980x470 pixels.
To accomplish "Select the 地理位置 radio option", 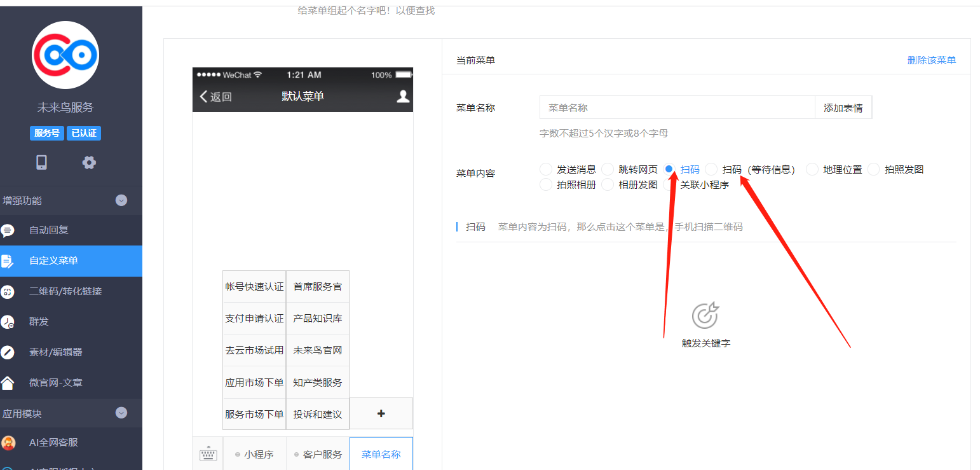I will pos(812,169).
